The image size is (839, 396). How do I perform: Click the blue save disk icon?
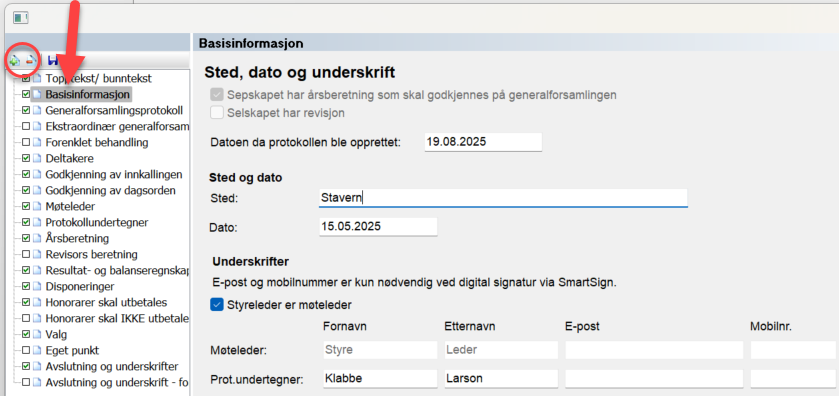tap(53, 60)
